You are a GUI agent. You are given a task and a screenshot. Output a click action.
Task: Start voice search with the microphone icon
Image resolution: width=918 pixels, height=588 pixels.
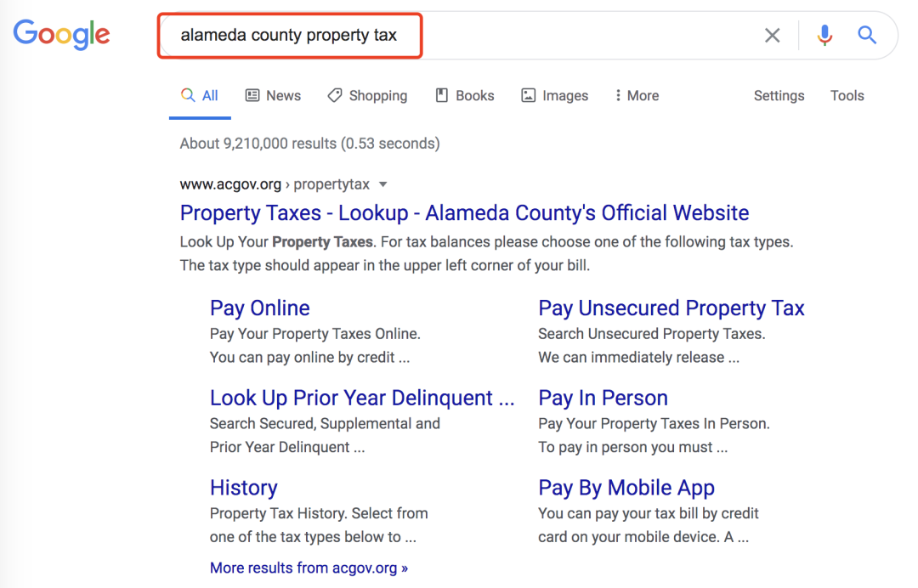(824, 35)
